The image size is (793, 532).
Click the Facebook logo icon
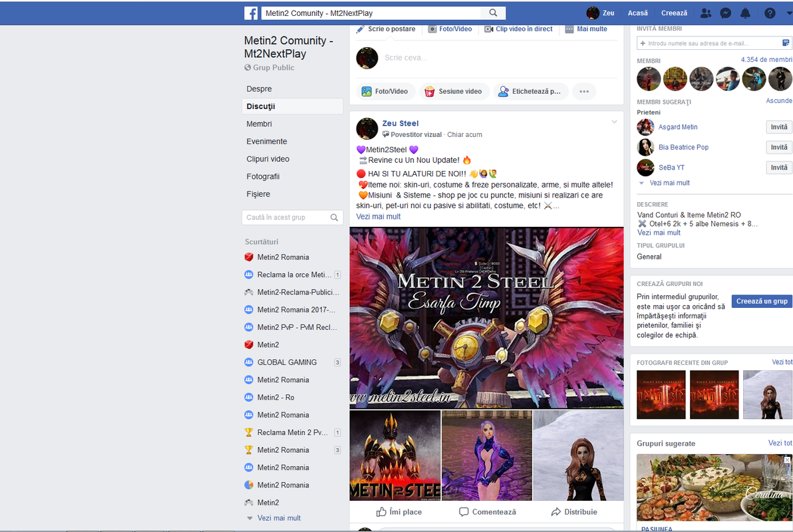251,13
